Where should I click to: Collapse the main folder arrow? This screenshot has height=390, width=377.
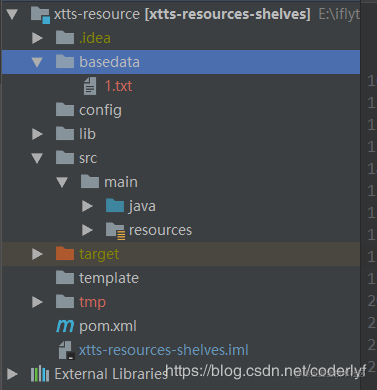[x=62, y=182]
